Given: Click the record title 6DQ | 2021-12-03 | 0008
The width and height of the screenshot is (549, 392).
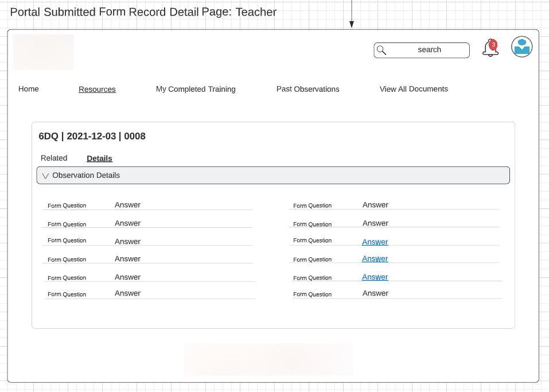Looking at the screenshot, I should pos(92,136).
